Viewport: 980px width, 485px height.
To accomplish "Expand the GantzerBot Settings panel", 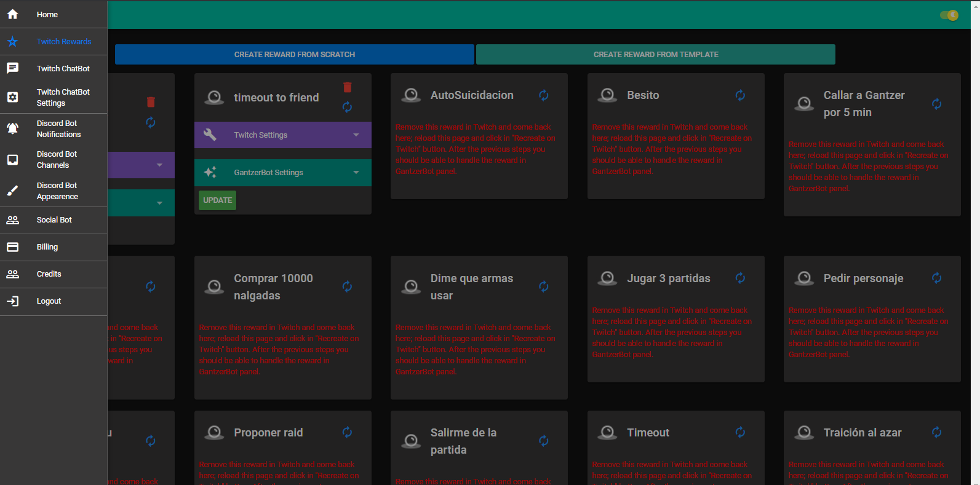I will [x=283, y=173].
